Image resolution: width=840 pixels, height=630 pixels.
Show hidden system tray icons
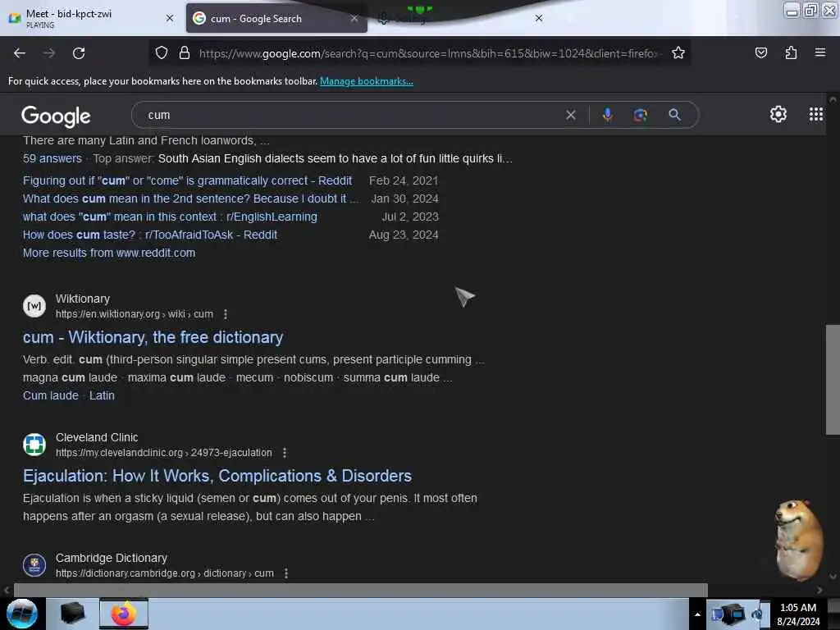tap(697, 614)
